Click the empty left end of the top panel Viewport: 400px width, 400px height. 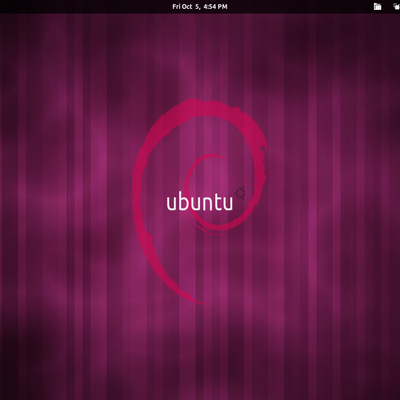tap(33, 6)
